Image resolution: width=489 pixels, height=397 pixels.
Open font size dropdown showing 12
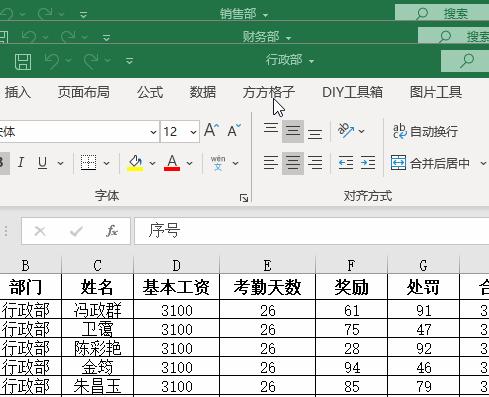193,132
